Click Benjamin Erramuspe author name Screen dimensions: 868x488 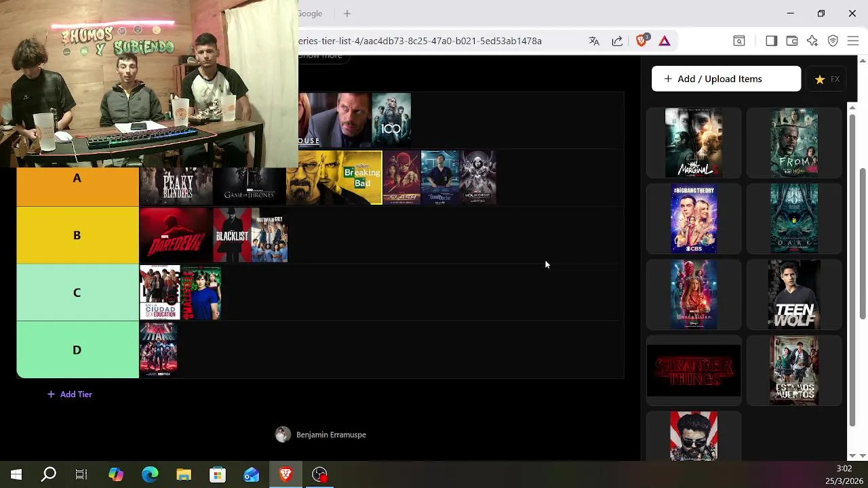(331, 435)
